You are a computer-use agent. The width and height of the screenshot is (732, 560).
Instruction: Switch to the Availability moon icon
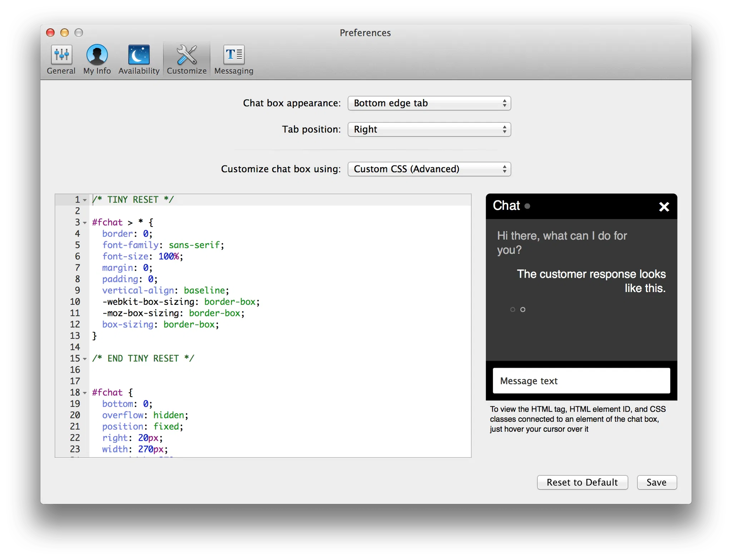(139, 55)
